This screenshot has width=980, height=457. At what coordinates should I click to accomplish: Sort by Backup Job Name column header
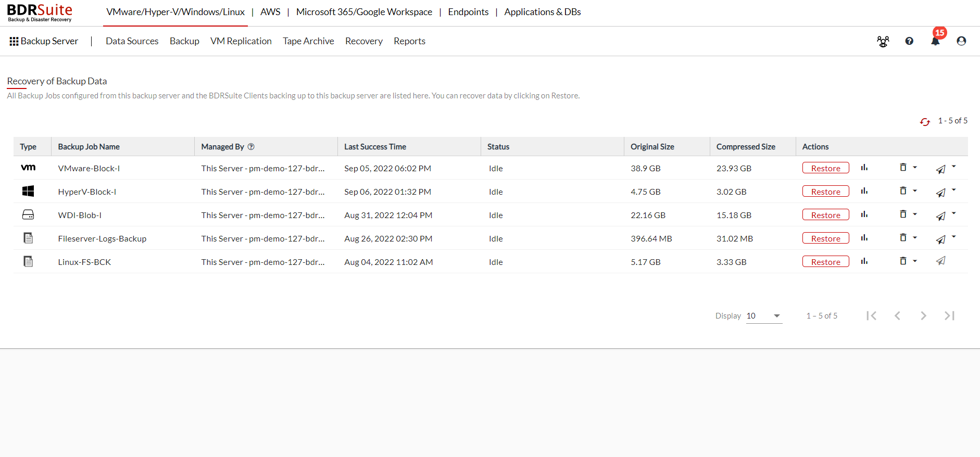click(x=89, y=147)
